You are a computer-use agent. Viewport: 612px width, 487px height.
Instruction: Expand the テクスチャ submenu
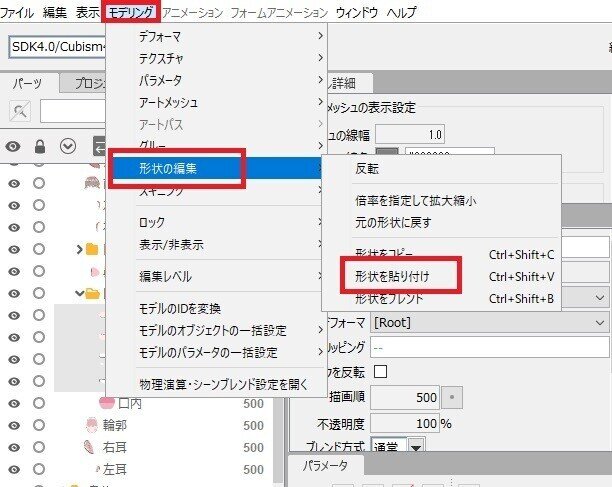217,58
